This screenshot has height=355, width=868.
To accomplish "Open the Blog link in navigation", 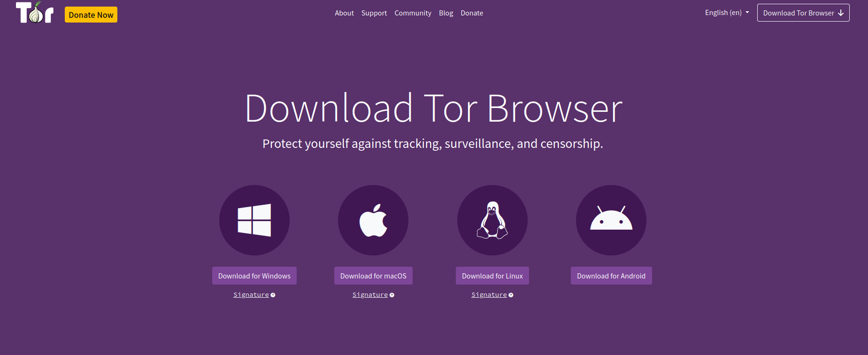I will point(446,13).
